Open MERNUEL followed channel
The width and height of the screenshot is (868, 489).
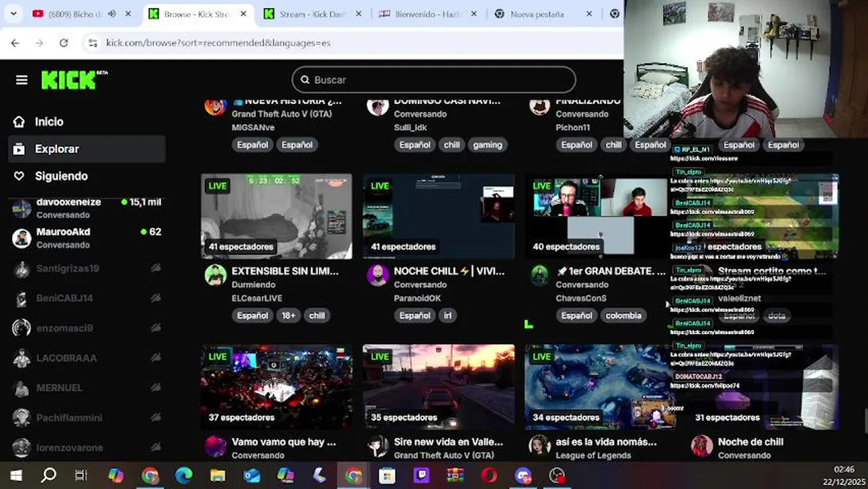(x=86, y=388)
